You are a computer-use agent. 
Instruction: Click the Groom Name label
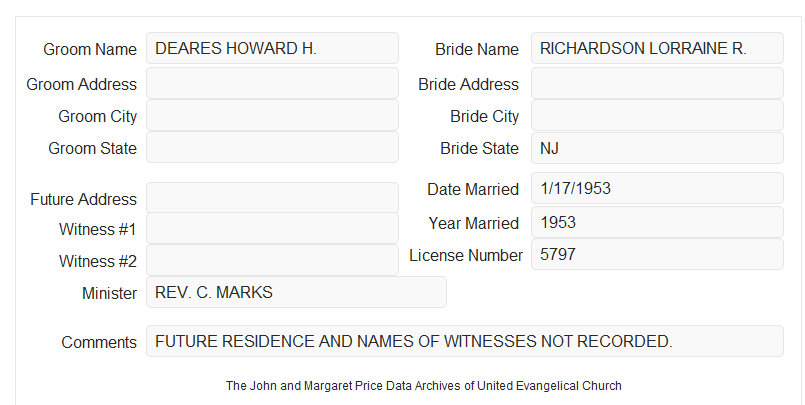point(90,49)
